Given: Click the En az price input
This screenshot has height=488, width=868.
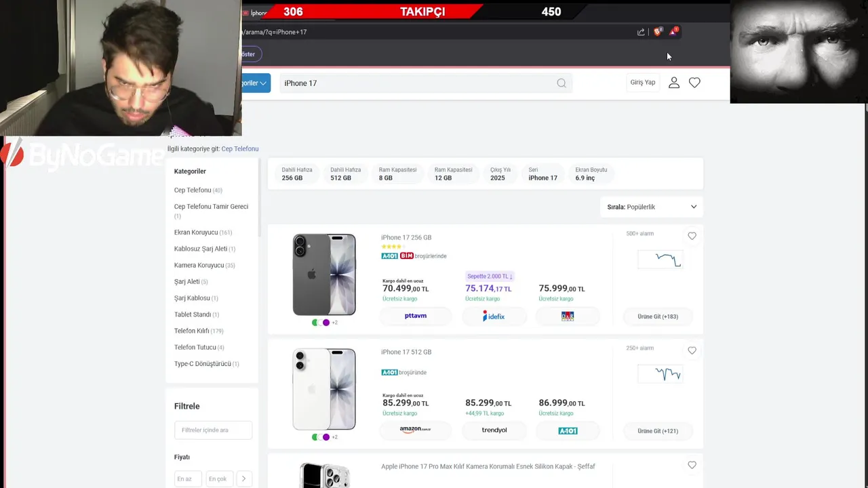Looking at the screenshot, I should (188, 479).
